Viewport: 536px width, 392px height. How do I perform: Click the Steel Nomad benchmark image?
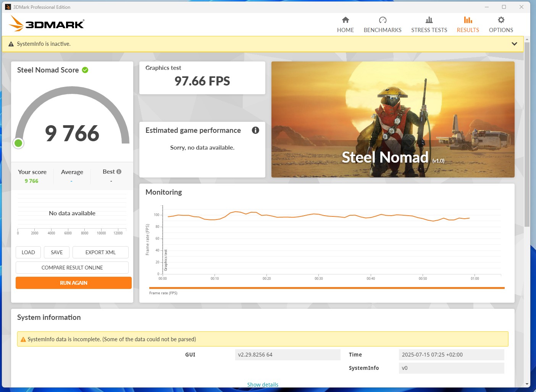coord(393,119)
